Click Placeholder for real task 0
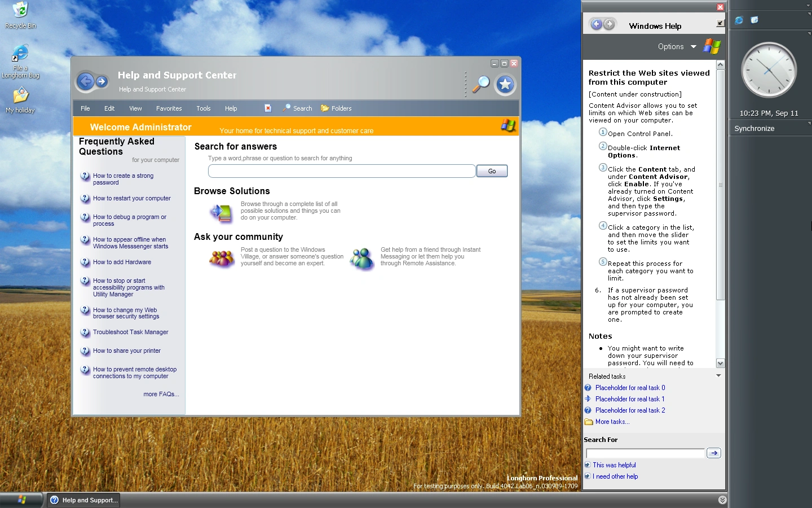This screenshot has height=508, width=812. (630, 388)
